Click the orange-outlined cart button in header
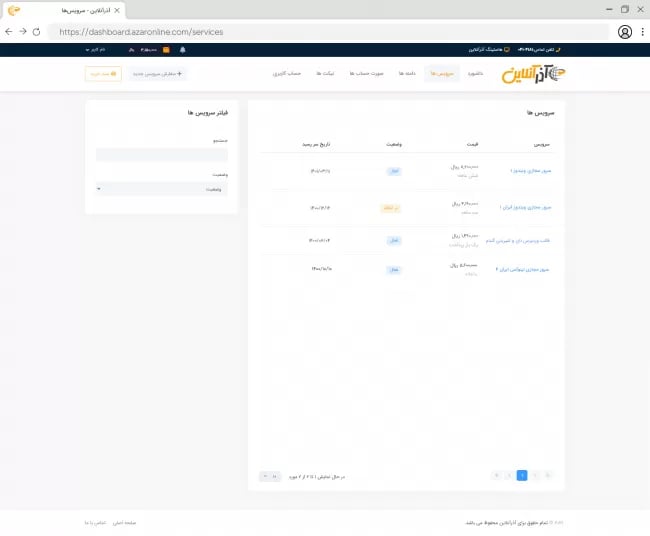 [103, 74]
